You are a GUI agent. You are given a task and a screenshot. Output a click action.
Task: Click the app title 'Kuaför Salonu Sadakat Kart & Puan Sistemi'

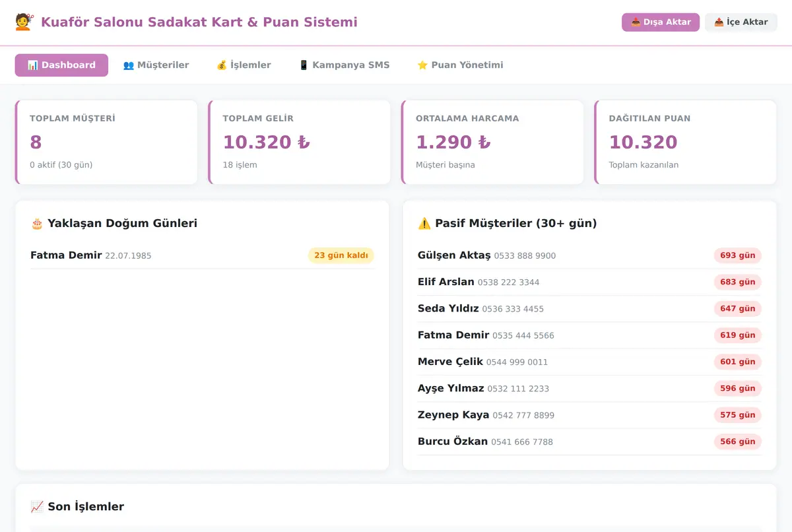(199, 22)
